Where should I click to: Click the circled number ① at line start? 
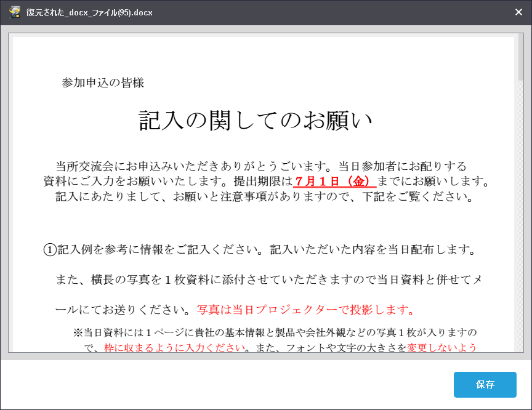point(50,250)
